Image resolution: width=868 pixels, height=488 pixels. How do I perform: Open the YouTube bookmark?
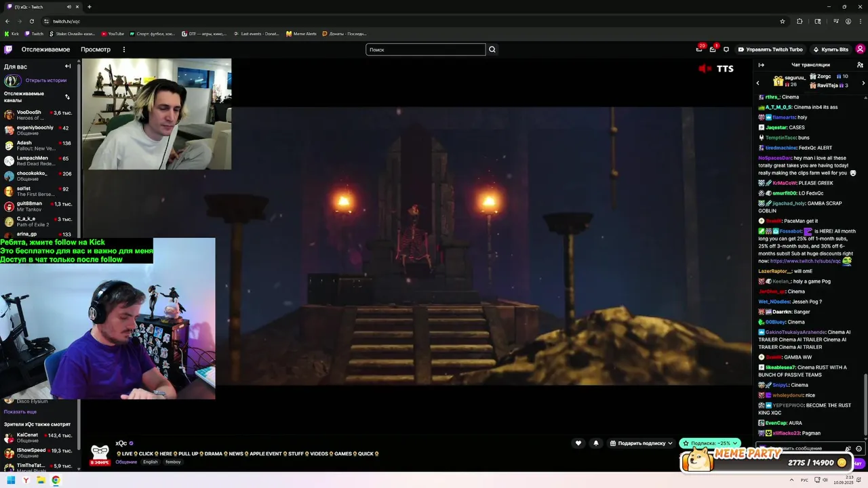[113, 34]
